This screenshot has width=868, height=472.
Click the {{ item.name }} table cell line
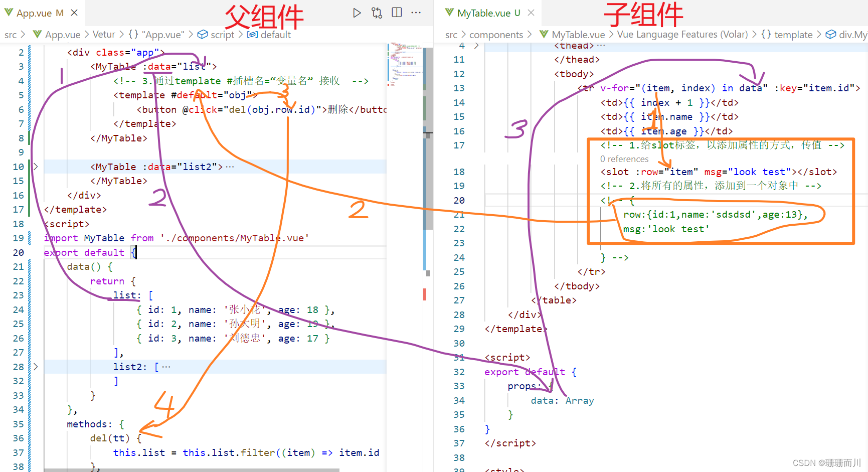(x=669, y=116)
